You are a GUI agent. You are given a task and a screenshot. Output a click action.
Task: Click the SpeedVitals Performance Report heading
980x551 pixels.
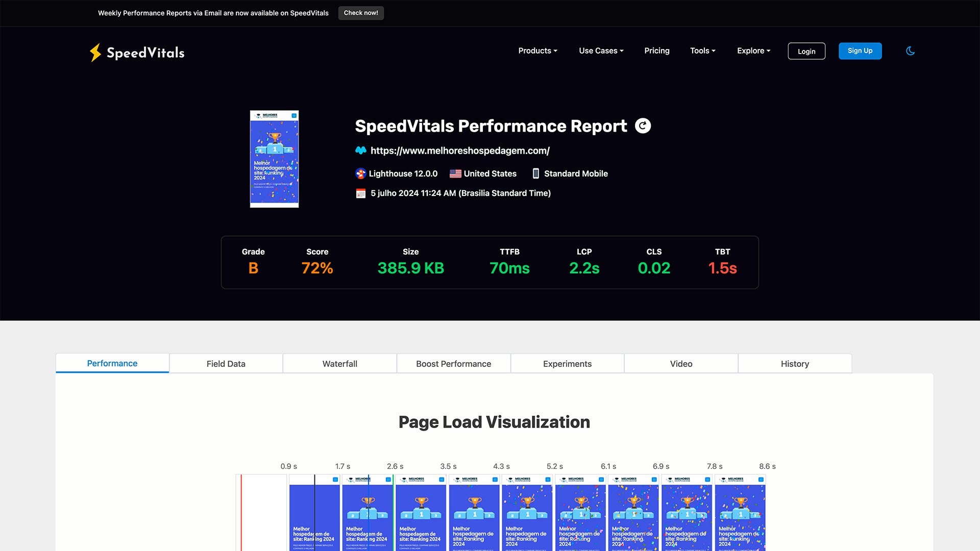[x=491, y=126]
